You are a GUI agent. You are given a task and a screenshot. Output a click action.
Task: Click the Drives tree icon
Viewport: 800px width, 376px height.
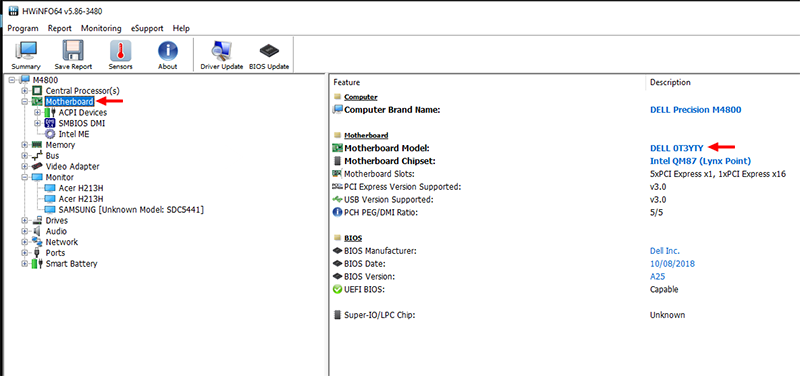tap(37, 220)
